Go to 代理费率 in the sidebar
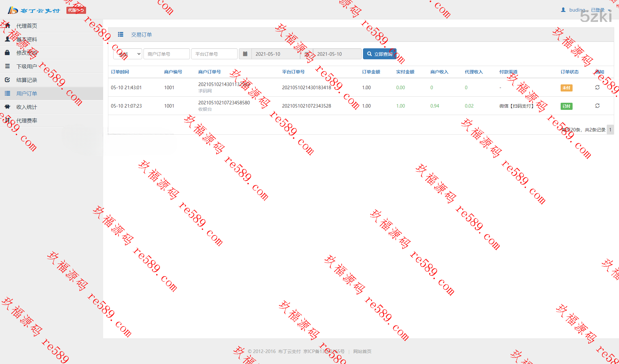The width and height of the screenshot is (619, 364). click(27, 120)
